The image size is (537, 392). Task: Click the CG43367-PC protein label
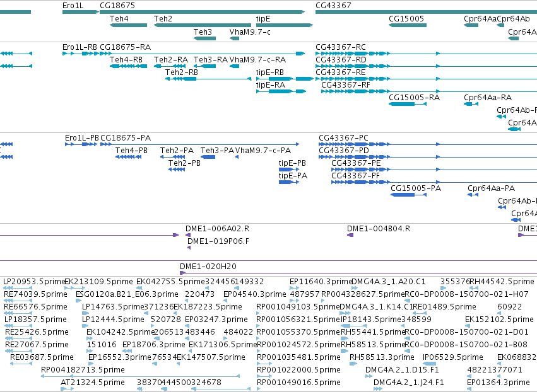[343, 138]
